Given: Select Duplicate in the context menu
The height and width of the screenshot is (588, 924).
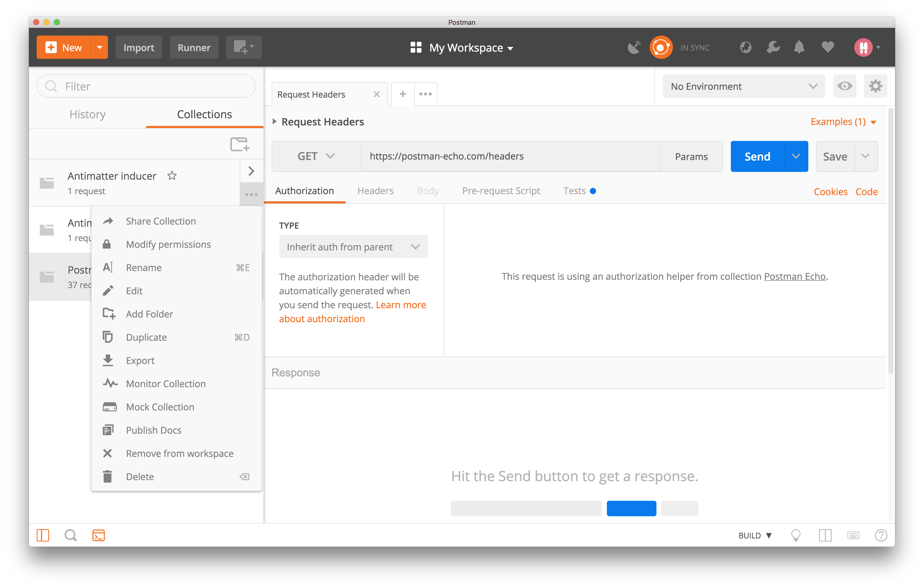Looking at the screenshot, I should pyautogui.click(x=146, y=337).
